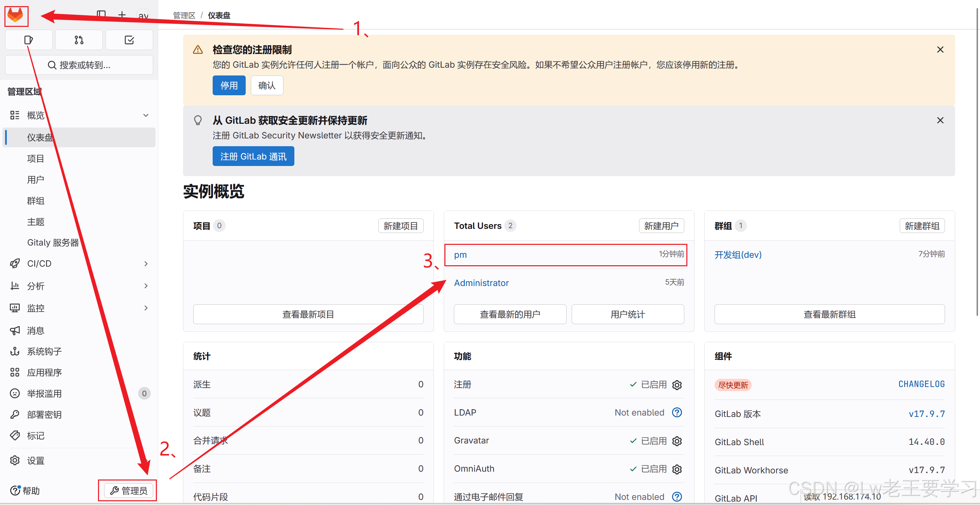Click LDAP help question mark icon

[677, 413]
